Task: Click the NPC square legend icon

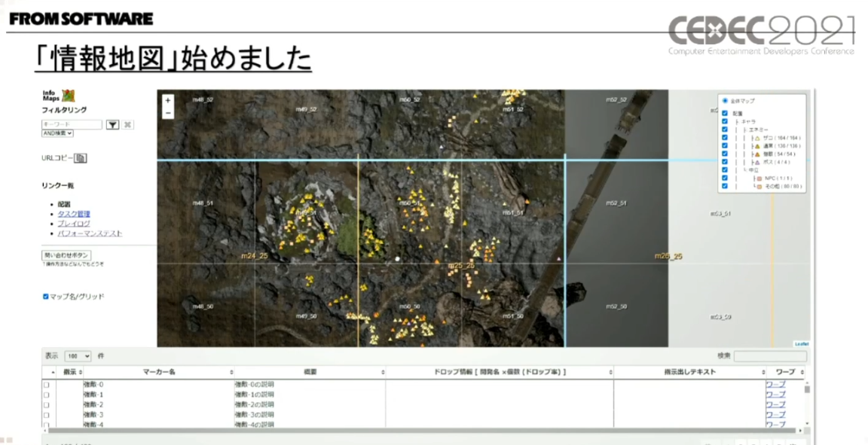Action: point(759,178)
